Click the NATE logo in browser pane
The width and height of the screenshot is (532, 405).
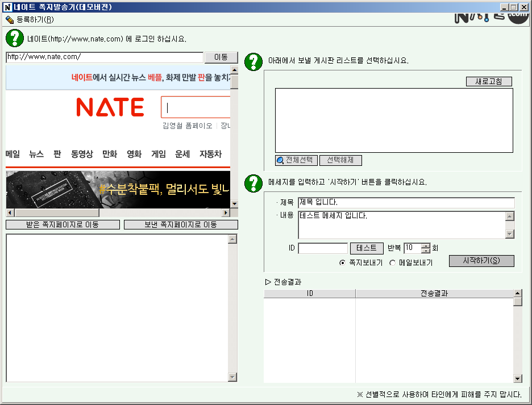click(110, 107)
